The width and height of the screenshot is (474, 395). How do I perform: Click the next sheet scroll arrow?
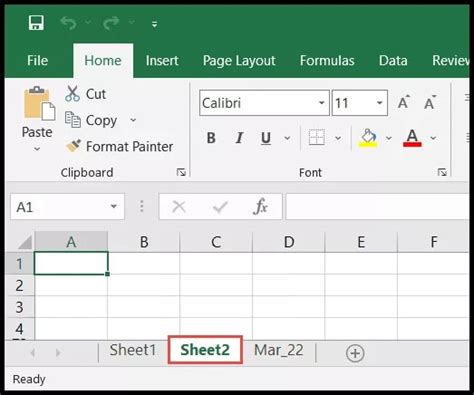(58, 353)
